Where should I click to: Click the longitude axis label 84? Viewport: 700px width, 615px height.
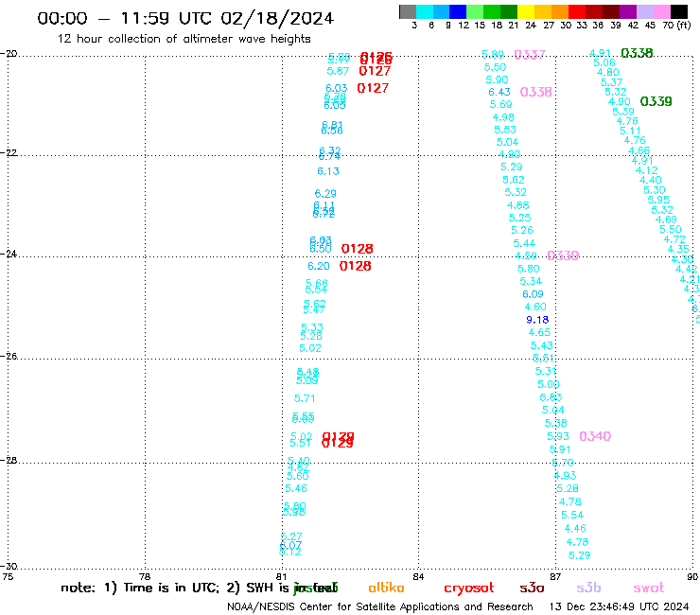point(418,577)
